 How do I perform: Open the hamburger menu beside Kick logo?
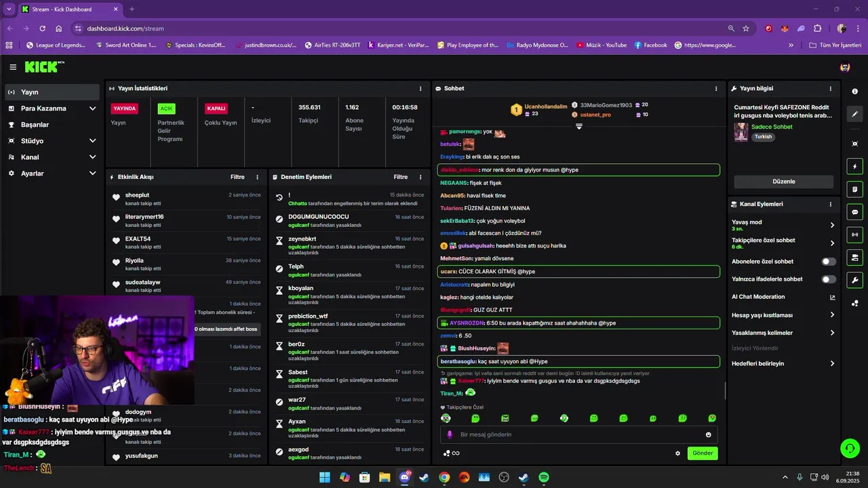point(13,67)
